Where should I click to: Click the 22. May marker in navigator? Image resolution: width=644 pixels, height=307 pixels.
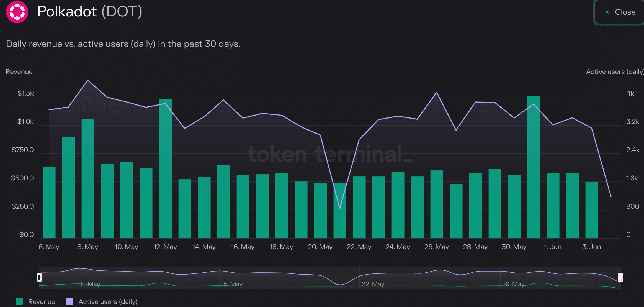[x=373, y=284]
